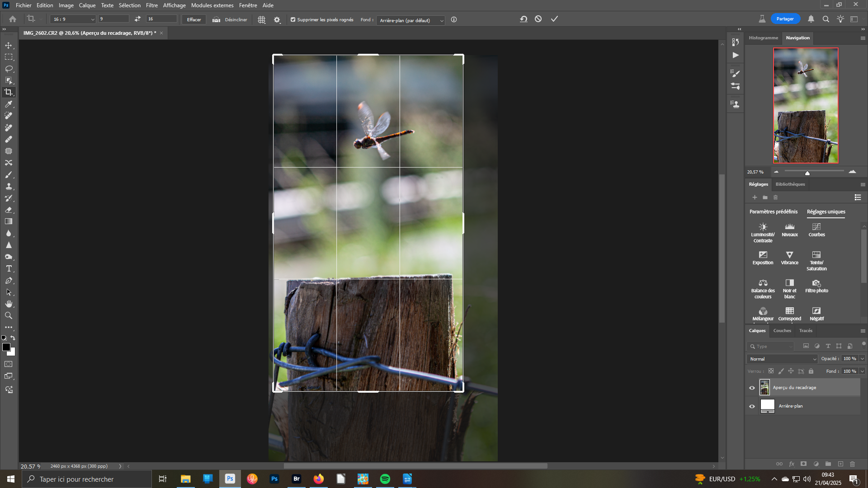Open the Filtre menu
868x488 pixels.
coord(151,5)
